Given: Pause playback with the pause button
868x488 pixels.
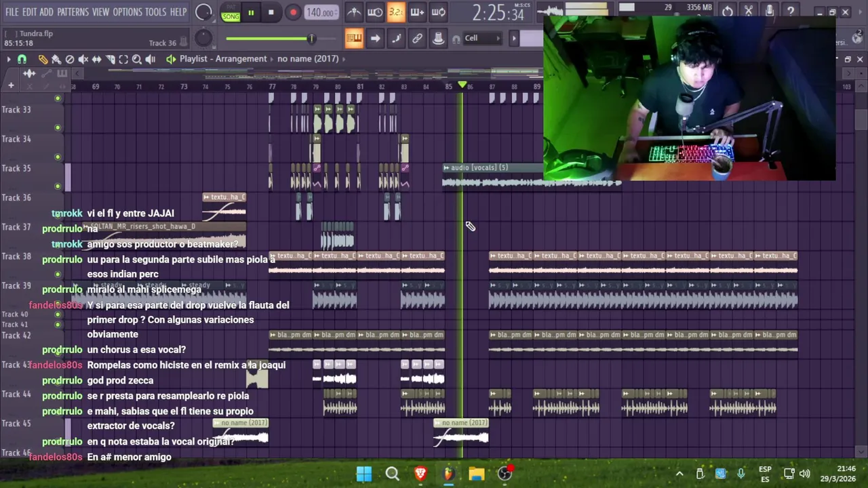Looking at the screenshot, I should point(251,12).
